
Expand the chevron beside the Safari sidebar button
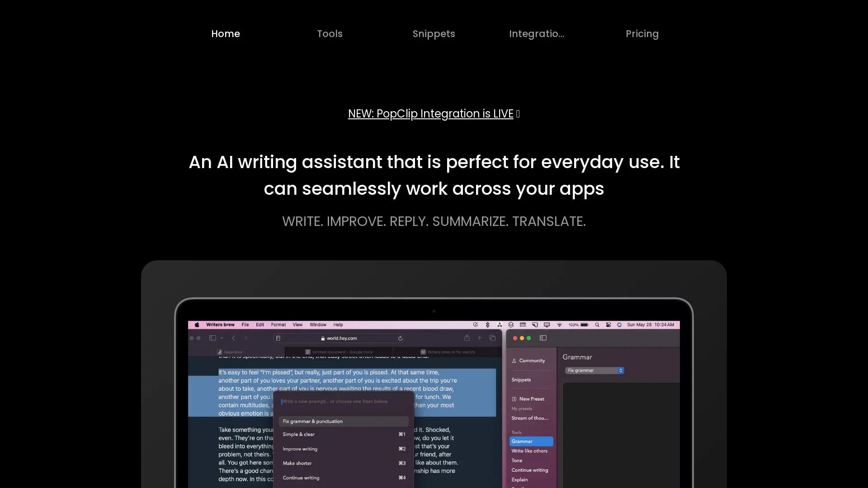pyautogui.click(x=222, y=338)
